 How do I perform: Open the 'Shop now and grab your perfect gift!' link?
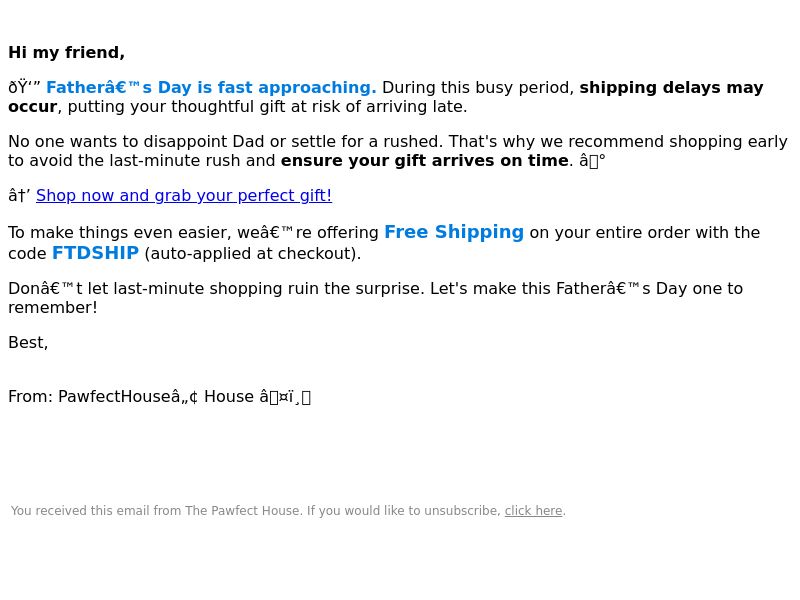pyautogui.click(x=184, y=195)
